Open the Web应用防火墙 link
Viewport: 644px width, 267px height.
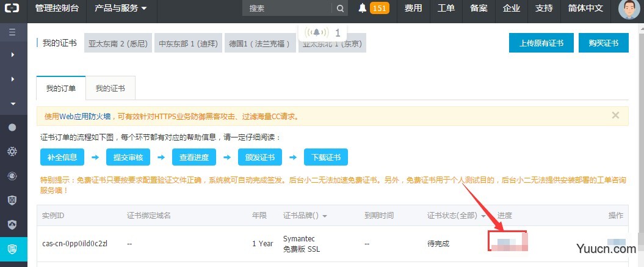click(85, 117)
